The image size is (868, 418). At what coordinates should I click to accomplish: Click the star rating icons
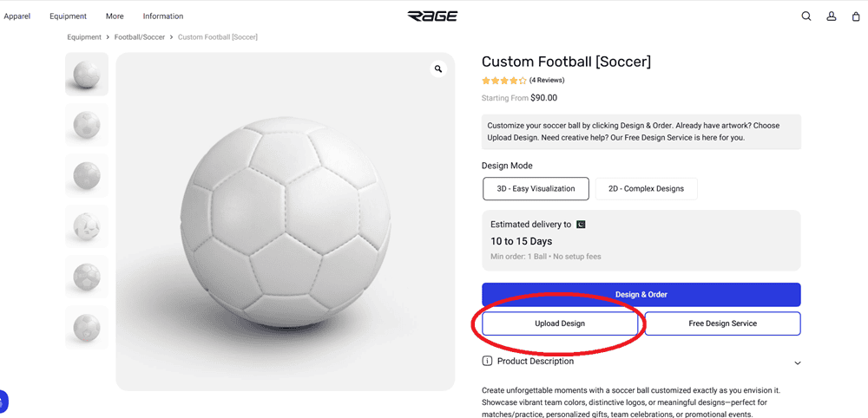coord(504,81)
